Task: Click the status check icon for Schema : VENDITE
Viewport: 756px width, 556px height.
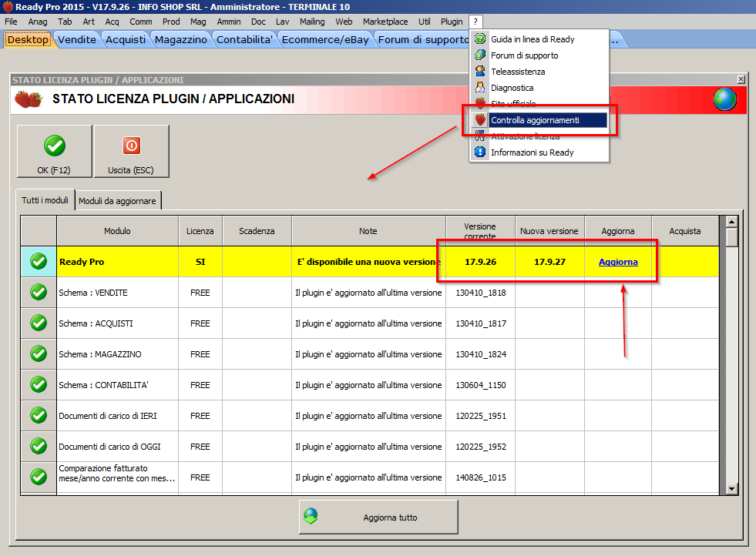Action: click(x=39, y=293)
